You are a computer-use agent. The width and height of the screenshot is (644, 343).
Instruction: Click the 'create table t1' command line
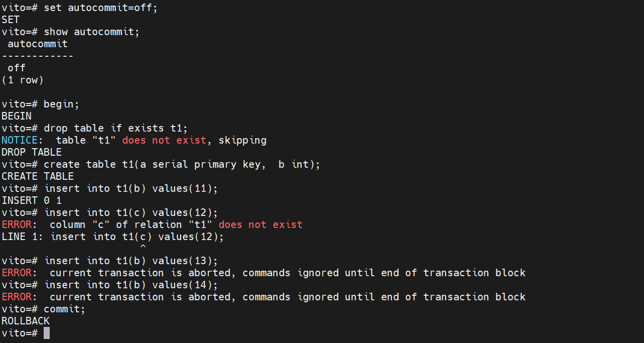click(182, 164)
